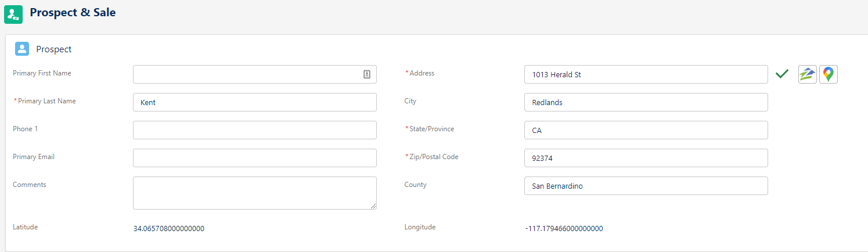Image resolution: width=868 pixels, height=252 pixels.
Task: Focus the Phone 1 input field
Action: click(x=255, y=130)
